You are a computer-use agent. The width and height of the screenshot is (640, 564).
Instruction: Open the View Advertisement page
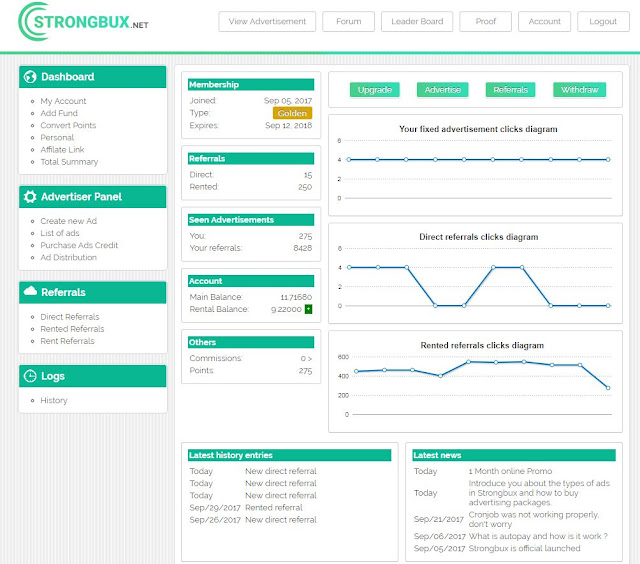tap(267, 21)
